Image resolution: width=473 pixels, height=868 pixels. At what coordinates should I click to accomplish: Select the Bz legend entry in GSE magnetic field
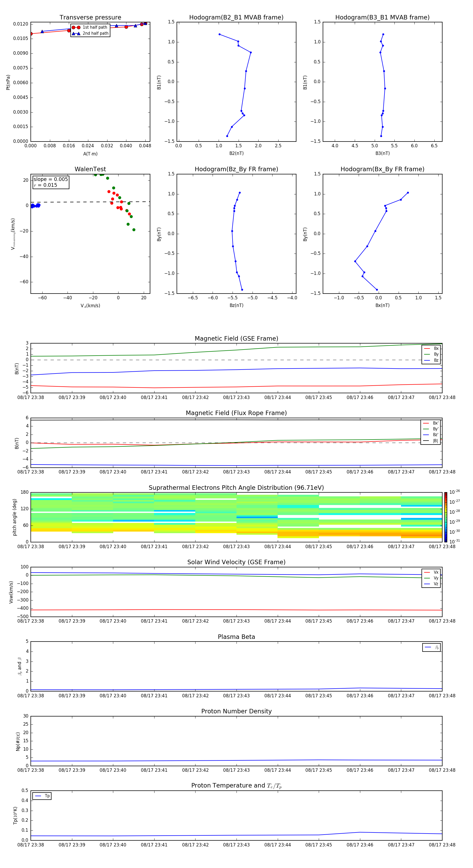click(x=431, y=361)
